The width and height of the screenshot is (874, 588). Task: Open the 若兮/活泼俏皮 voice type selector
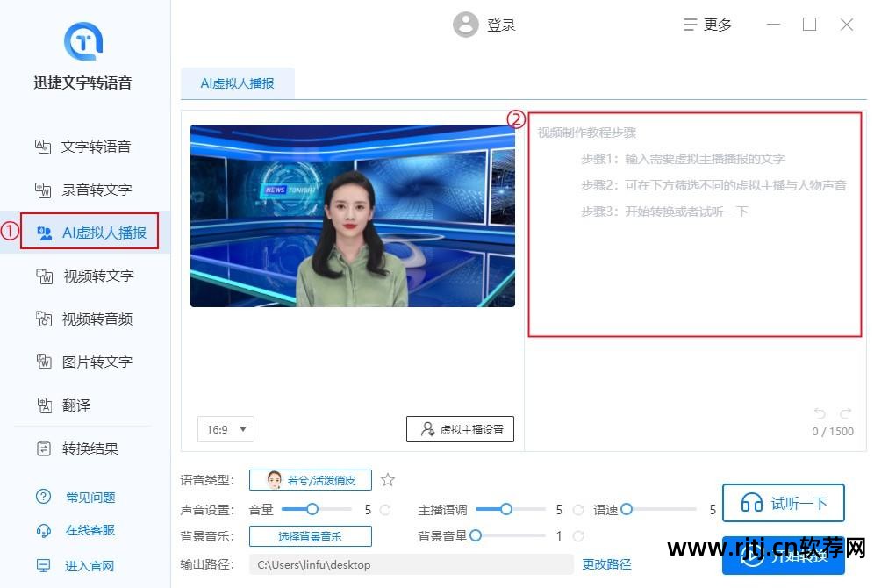coord(311,480)
